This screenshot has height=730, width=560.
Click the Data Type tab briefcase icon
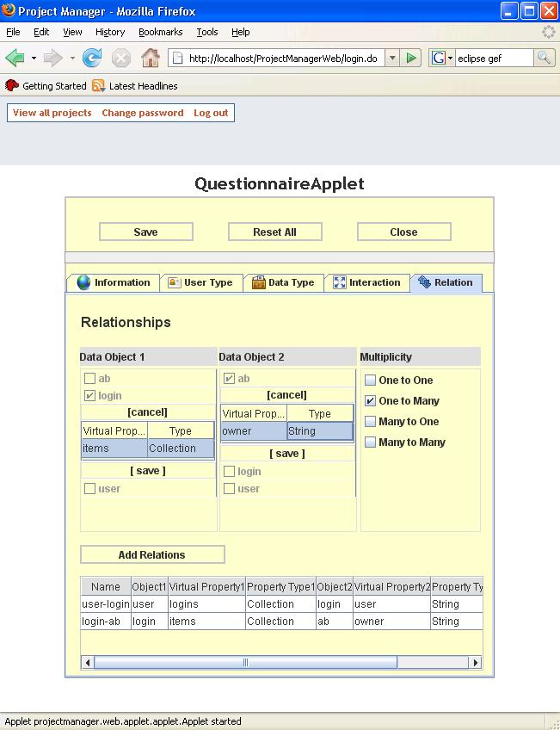tap(259, 282)
